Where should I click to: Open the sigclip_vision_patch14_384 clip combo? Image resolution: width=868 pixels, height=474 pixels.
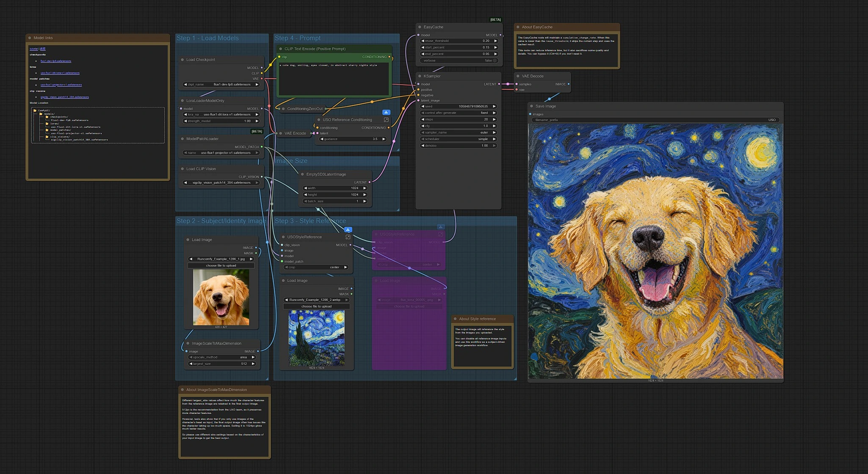pos(221,183)
